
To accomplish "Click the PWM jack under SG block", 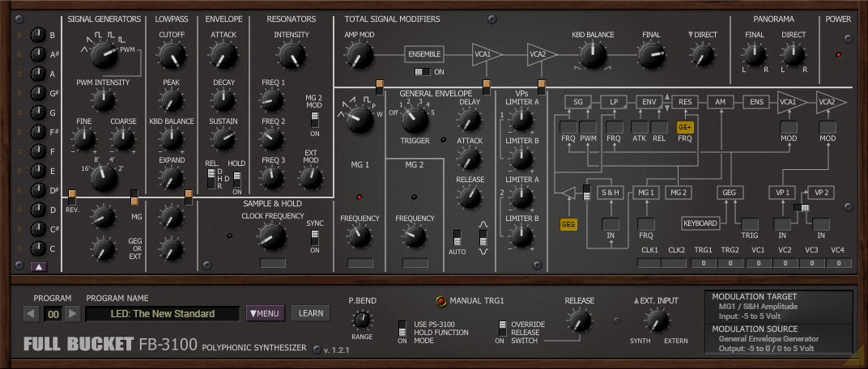I will click(588, 127).
